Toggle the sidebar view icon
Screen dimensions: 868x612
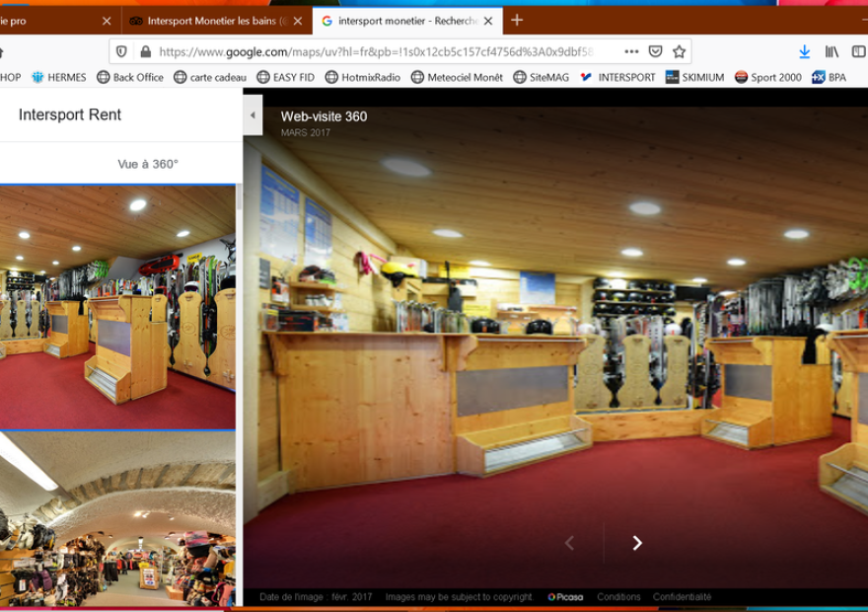point(858,51)
